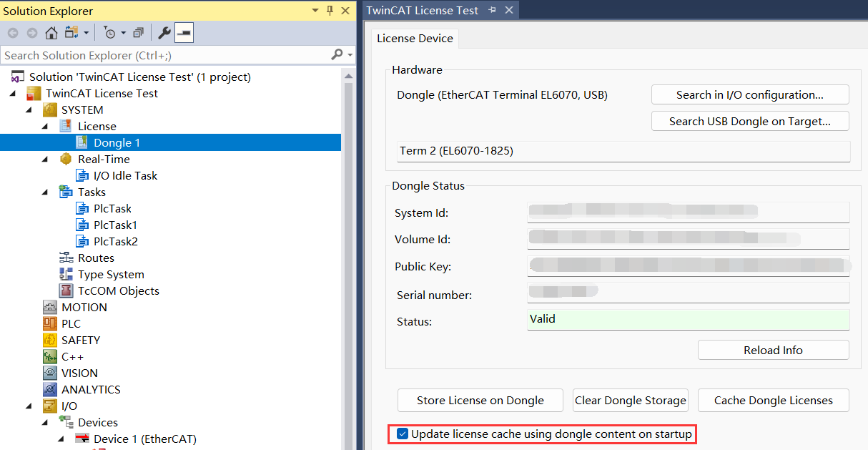This screenshot has width=868, height=450.
Task: Click the Type System icon
Action: click(66, 274)
